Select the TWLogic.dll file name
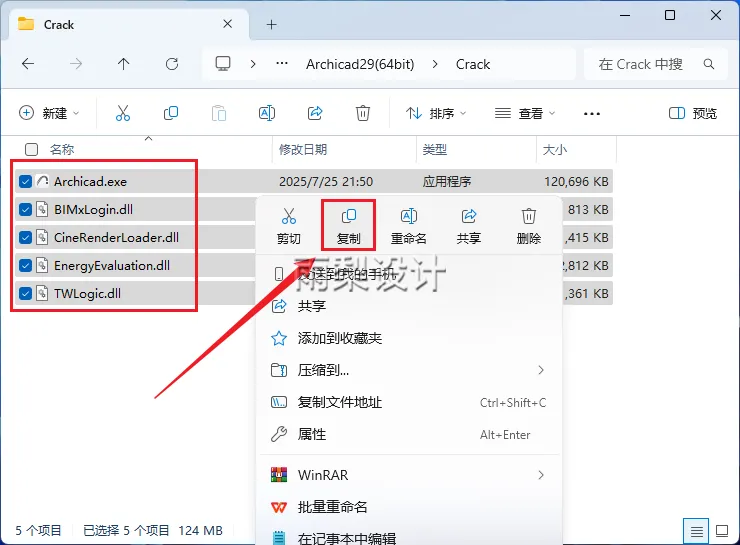 point(87,293)
